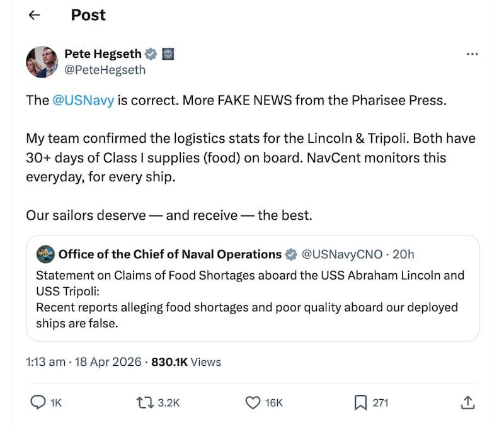Like the post with heart icon
This screenshot has height=425, width=504.
point(253,402)
